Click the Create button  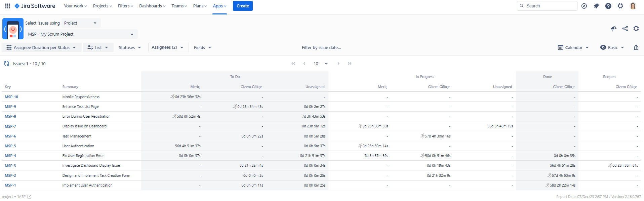pyautogui.click(x=243, y=6)
